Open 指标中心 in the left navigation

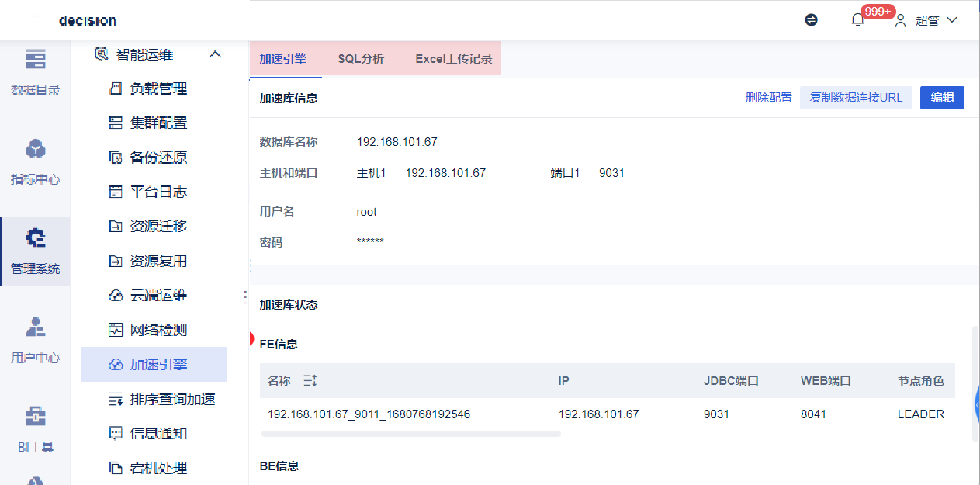(35, 161)
